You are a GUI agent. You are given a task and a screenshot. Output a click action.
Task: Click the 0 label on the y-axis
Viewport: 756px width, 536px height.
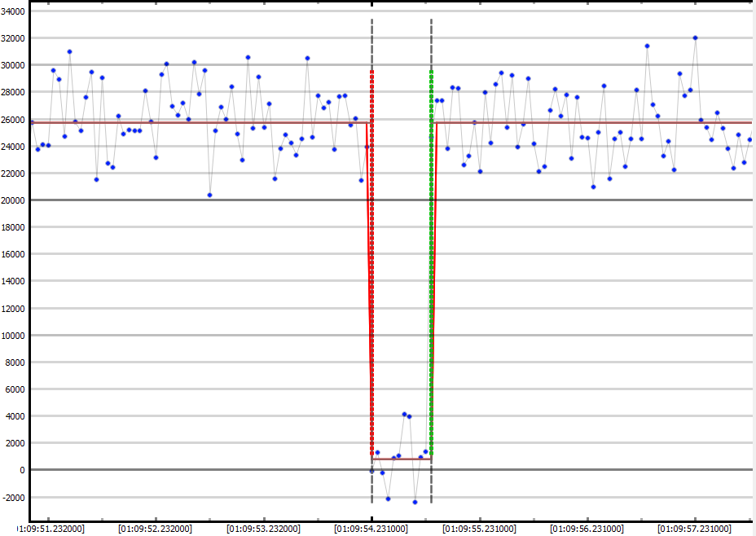[x=23, y=470]
